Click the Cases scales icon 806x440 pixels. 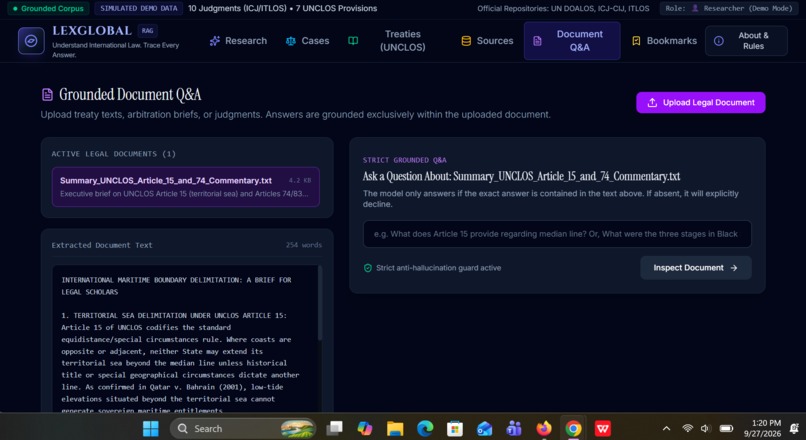tap(291, 41)
